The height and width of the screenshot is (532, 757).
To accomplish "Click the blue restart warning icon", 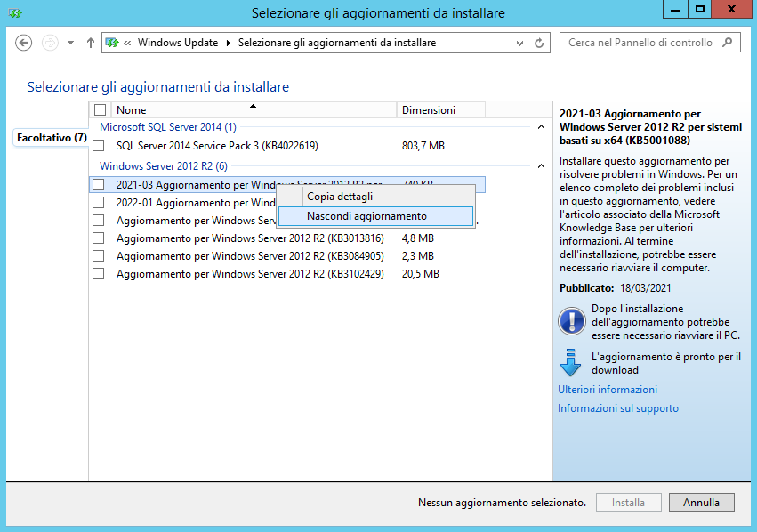I will pos(572,321).
